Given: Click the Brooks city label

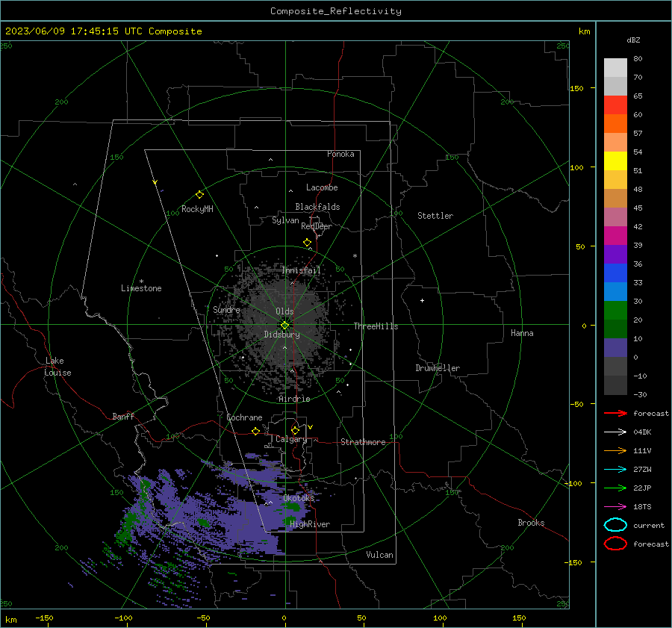Looking at the screenshot, I should [531, 523].
